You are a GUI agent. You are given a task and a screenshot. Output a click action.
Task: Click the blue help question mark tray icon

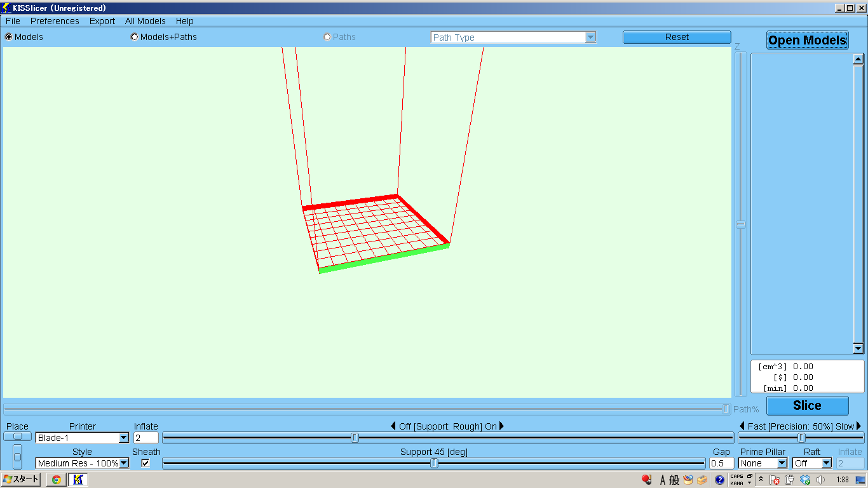point(719,480)
